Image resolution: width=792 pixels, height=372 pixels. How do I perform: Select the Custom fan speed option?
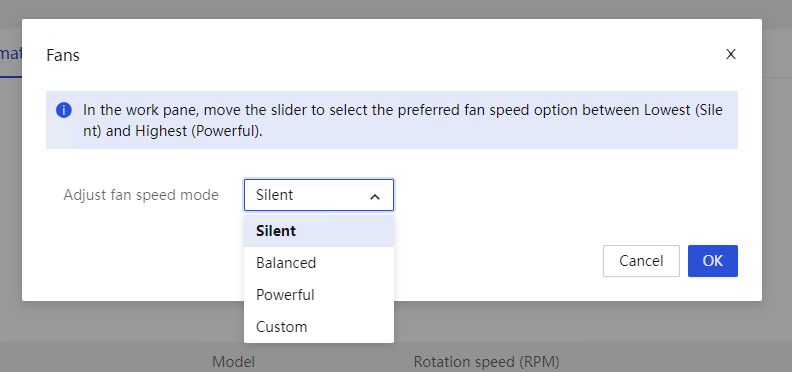pyautogui.click(x=319, y=327)
